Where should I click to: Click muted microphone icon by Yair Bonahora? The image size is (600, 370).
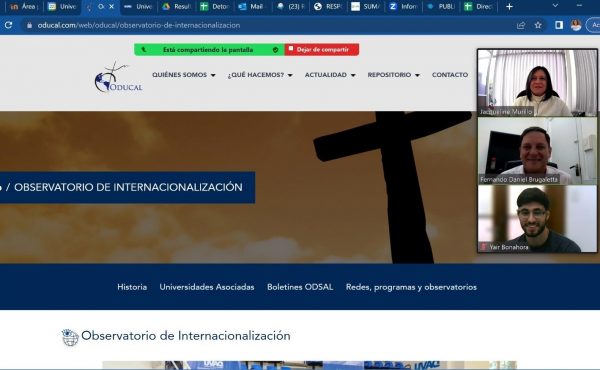pos(484,247)
